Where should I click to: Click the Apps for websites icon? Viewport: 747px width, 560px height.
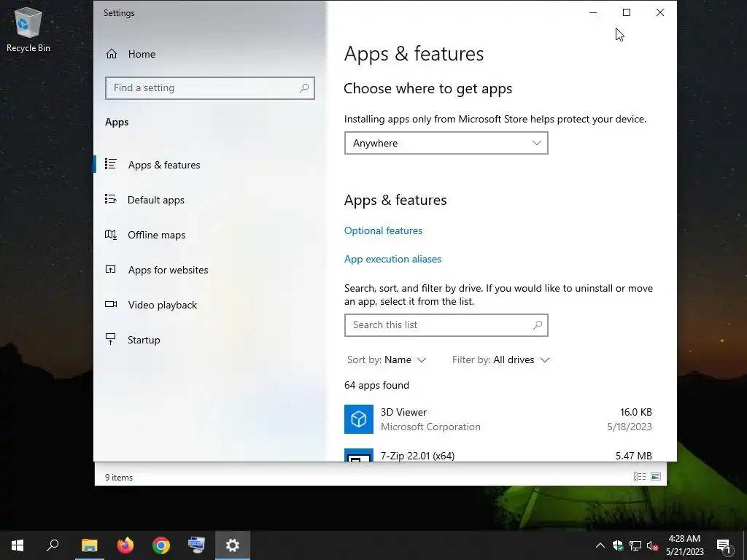[x=111, y=270]
